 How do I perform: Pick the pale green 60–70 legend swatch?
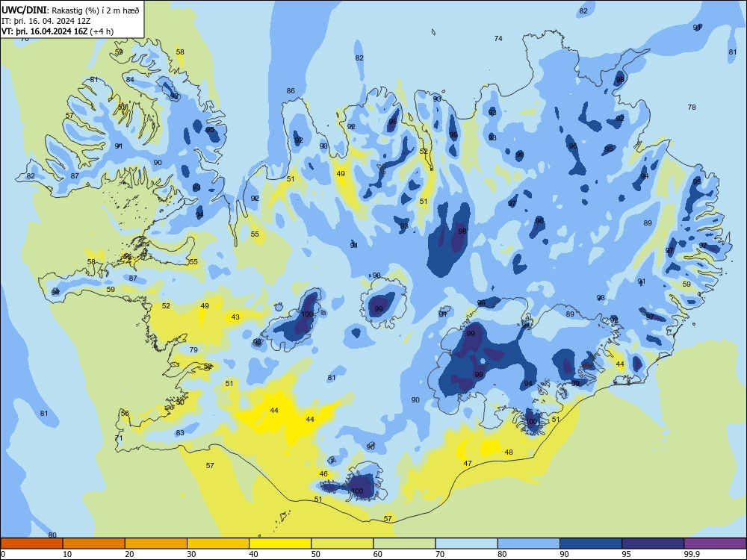point(404,544)
